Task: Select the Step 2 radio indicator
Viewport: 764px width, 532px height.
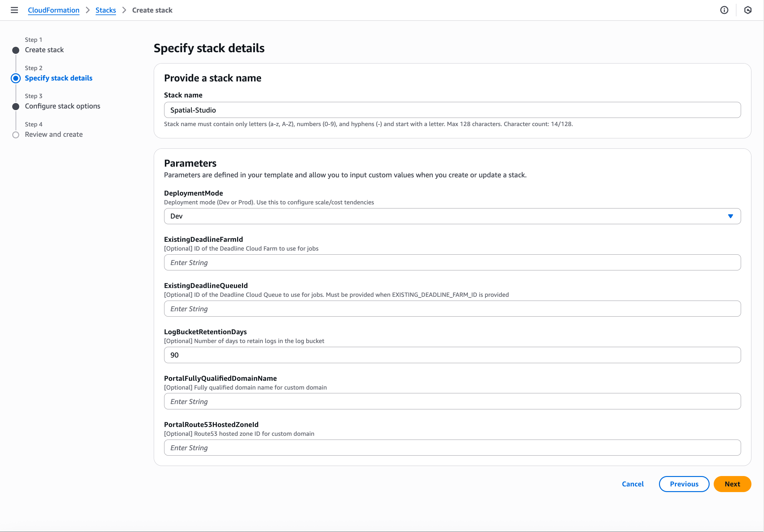Action: [16, 79]
